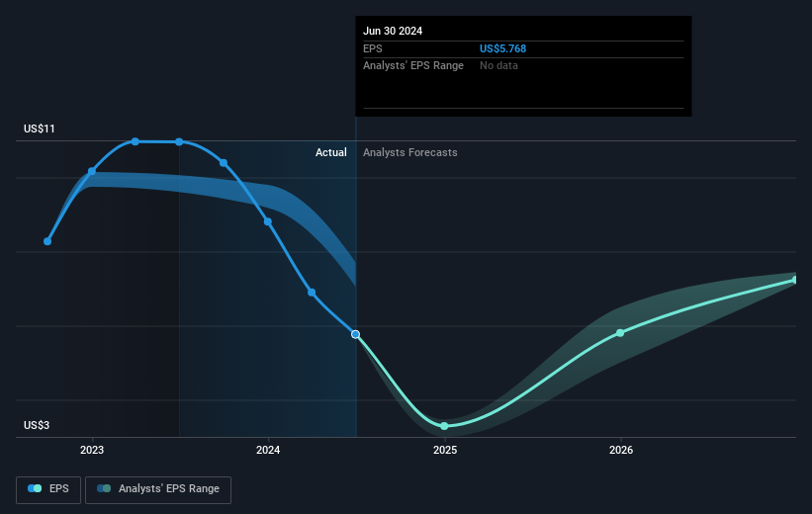
Task: Click the US$5.768 EPS value in tooltip
Action: coord(502,48)
